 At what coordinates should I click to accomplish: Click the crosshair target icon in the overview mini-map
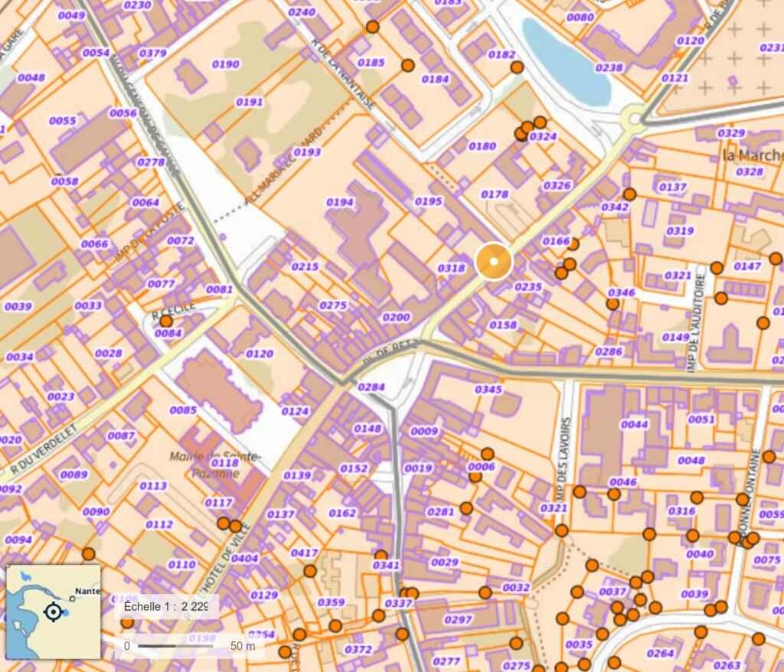click(54, 612)
